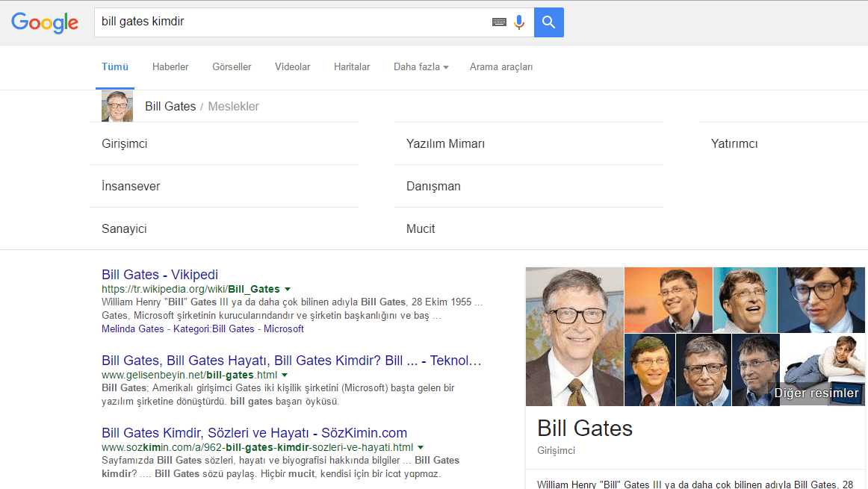Open the SözKimin.com search result
This screenshot has width=868, height=489.
[254, 433]
